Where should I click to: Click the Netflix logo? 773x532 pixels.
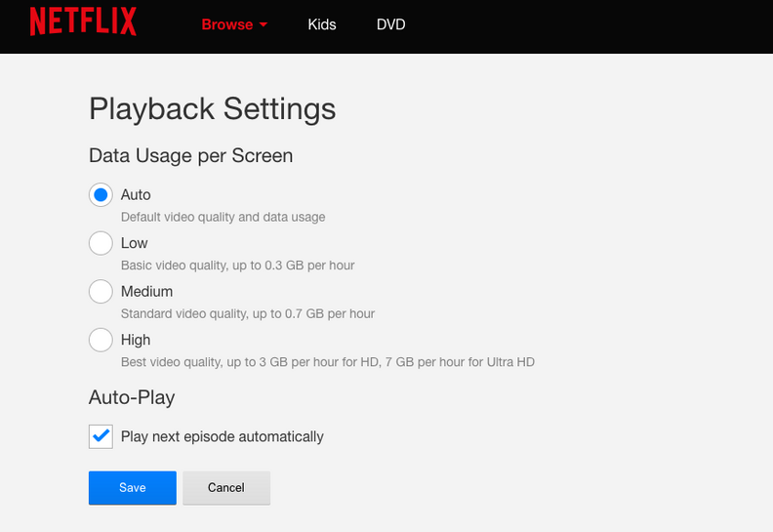point(83,21)
